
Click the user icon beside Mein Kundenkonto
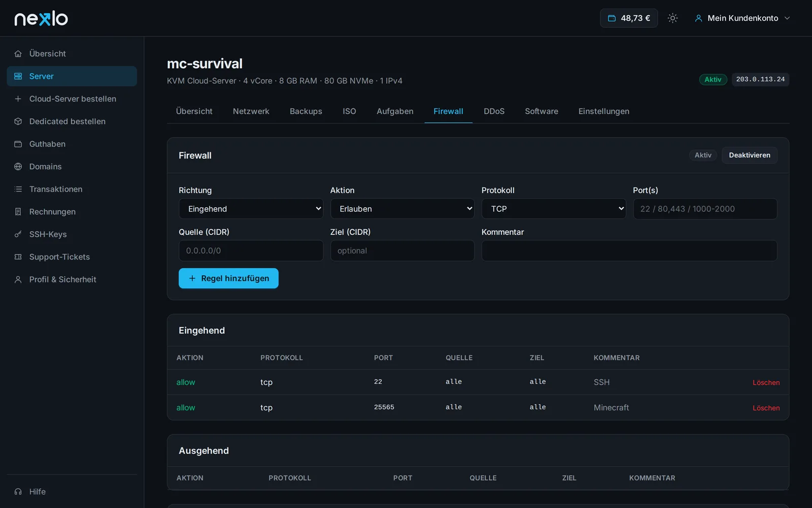[699, 18]
